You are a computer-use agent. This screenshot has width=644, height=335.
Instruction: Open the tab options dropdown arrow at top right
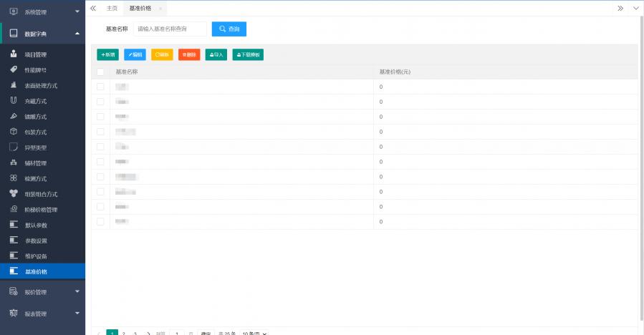click(635, 8)
